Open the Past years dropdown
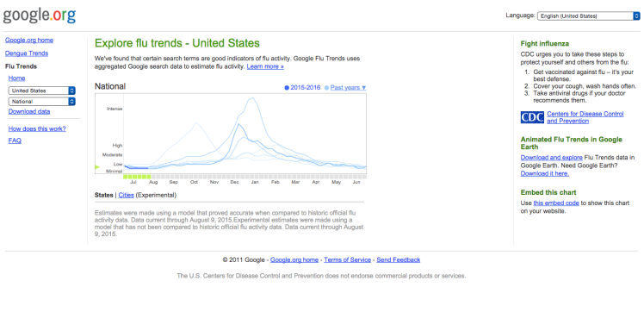 [348, 88]
